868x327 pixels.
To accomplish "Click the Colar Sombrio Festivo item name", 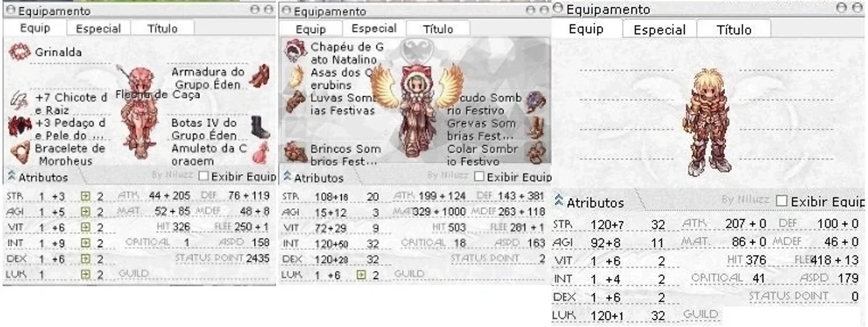I will (x=483, y=155).
